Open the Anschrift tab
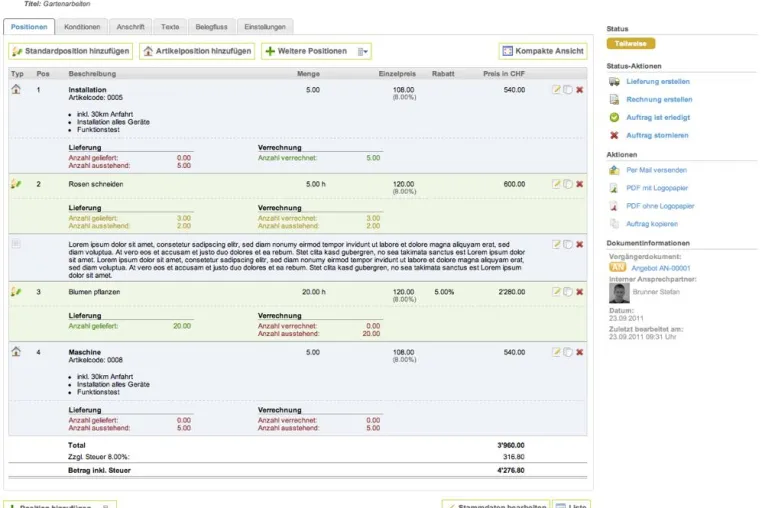Screen dimensions: 762x508 (x=130, y=27)
